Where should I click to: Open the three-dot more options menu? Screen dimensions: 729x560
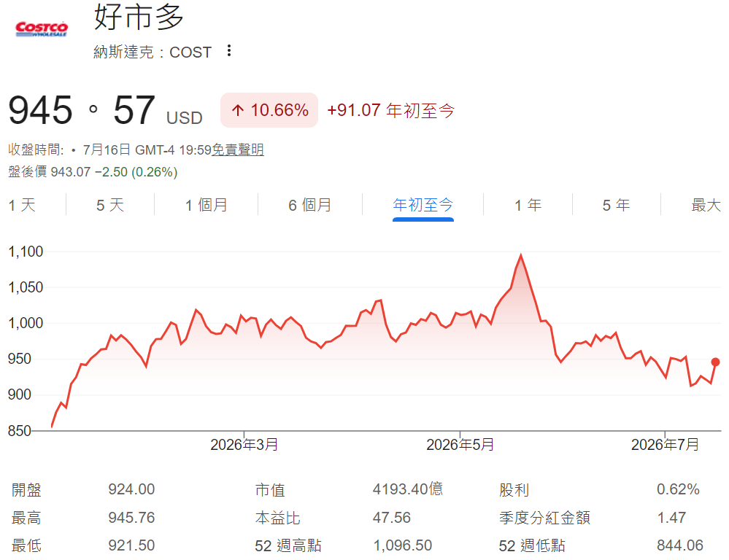pyautogui.click(x=228, y=50)
